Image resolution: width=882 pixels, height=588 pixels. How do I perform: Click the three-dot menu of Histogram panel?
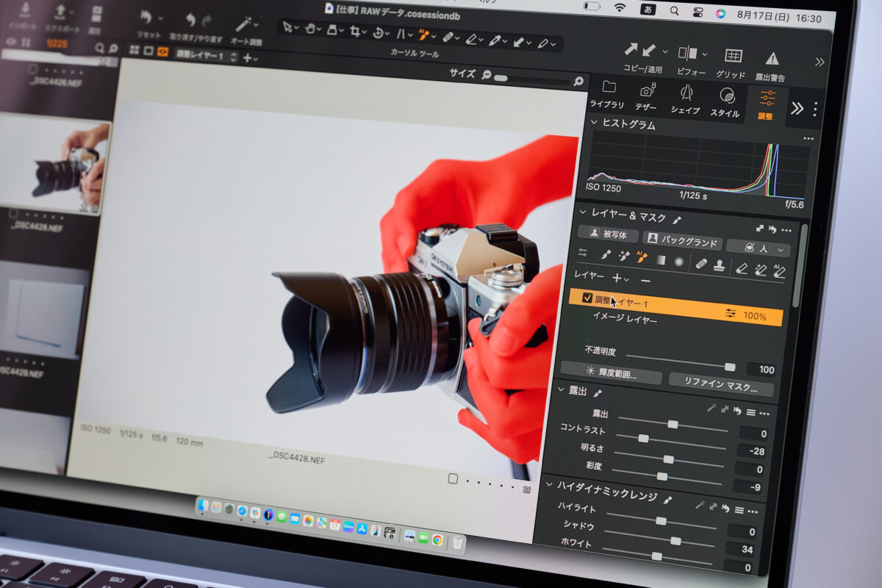coord(808,138)
